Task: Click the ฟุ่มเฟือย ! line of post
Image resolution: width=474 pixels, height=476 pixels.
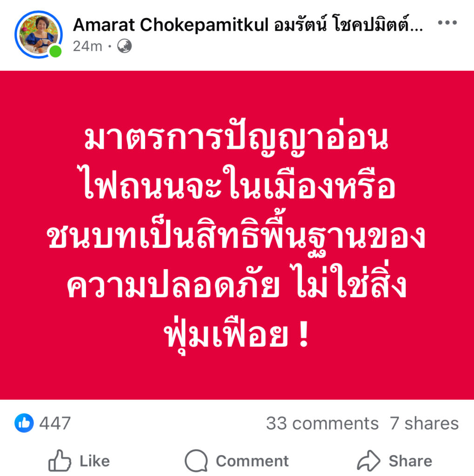Action: click(237, 336)
